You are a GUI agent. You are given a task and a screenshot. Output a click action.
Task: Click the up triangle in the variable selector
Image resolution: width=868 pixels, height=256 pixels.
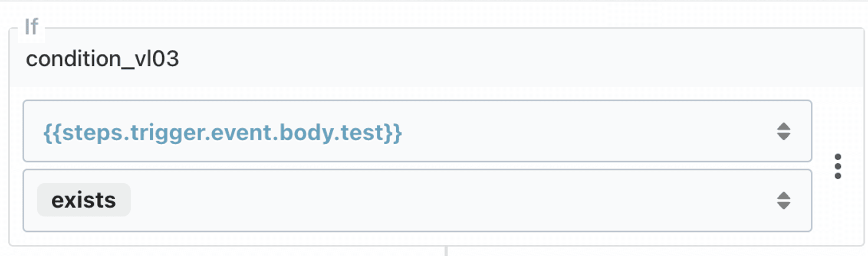[x=783, y=126]
